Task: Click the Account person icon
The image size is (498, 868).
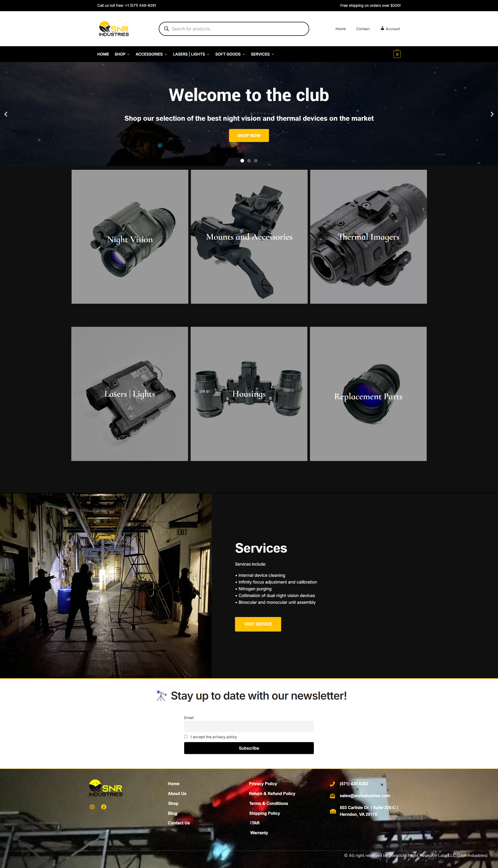Action: (x=382, y=28)
